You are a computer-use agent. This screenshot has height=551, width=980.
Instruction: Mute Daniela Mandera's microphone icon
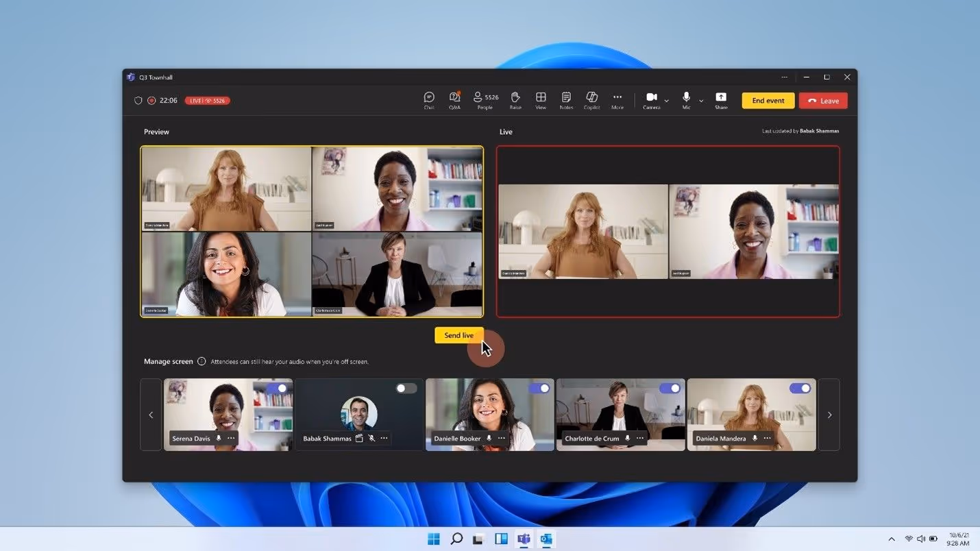pyautogui.click(x=755, y=439)
